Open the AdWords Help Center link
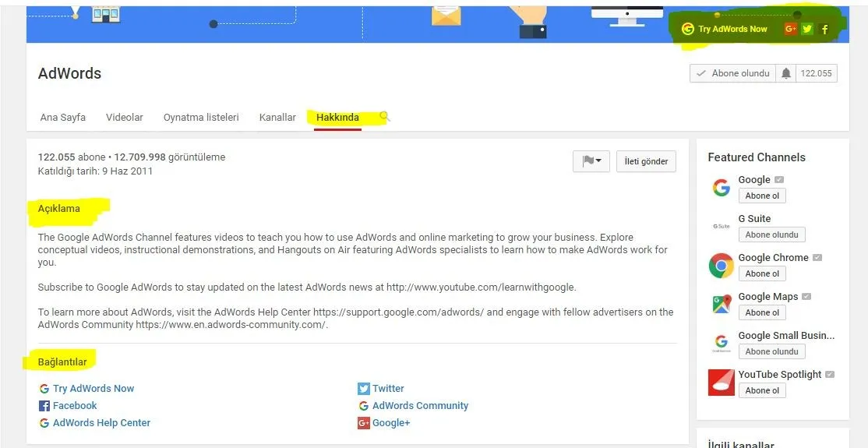Viewport: 868px width, 448px height. click(102, 423)
